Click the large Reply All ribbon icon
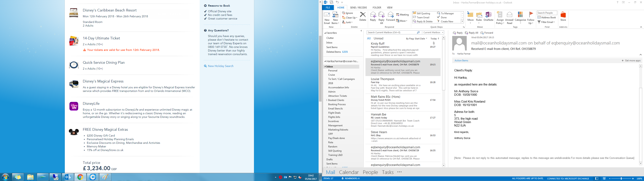 (x=382, y=18)
